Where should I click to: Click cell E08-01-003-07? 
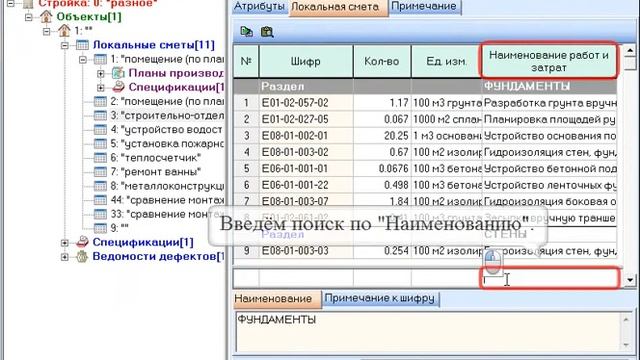click(x=306, y=201)
